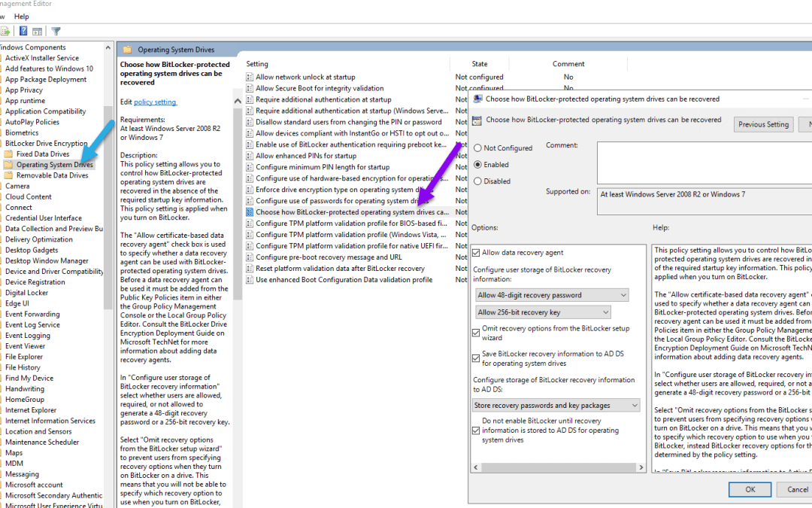Select the Enabled radio button

coord(477,165)
